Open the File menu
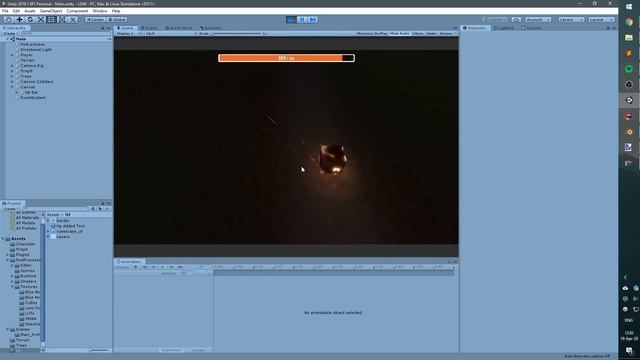 coord(5,11)
